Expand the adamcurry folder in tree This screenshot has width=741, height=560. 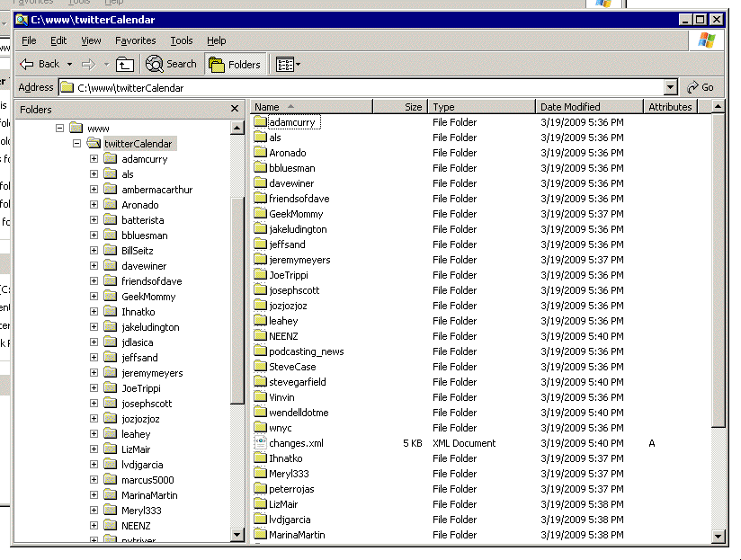[x=94, y=159]
